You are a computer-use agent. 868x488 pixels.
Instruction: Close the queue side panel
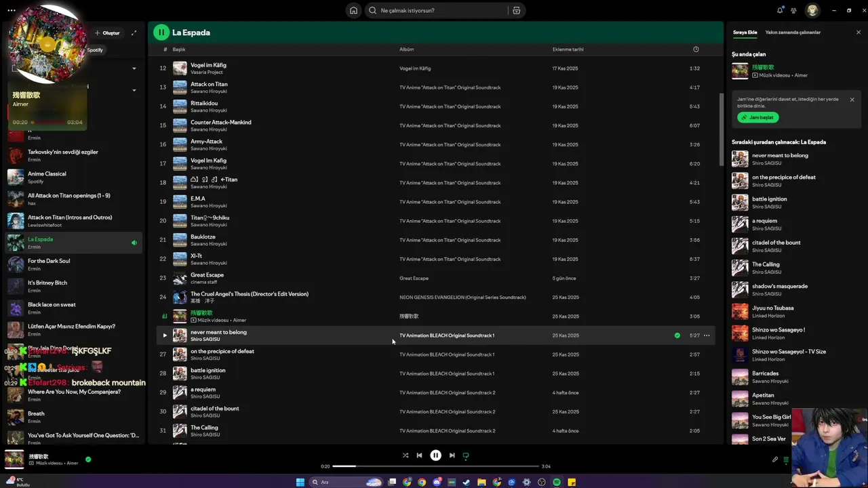[859, 33]
